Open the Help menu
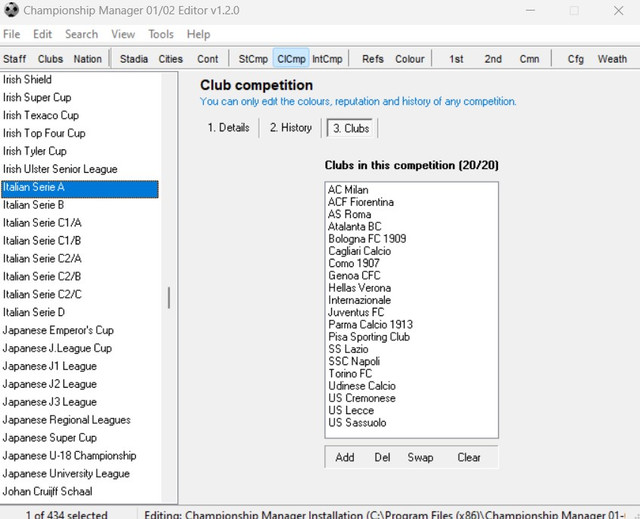 tap(198, 34)
